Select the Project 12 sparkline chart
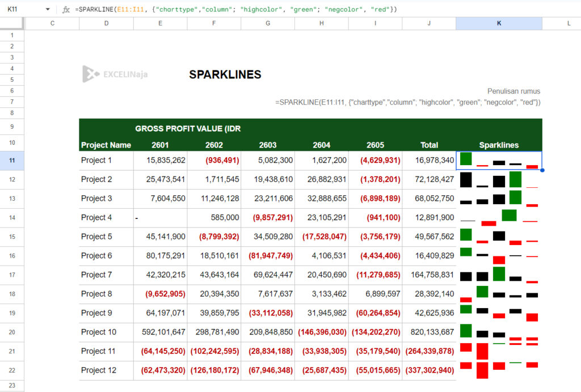Screen dimensions: 581x392 499,370
